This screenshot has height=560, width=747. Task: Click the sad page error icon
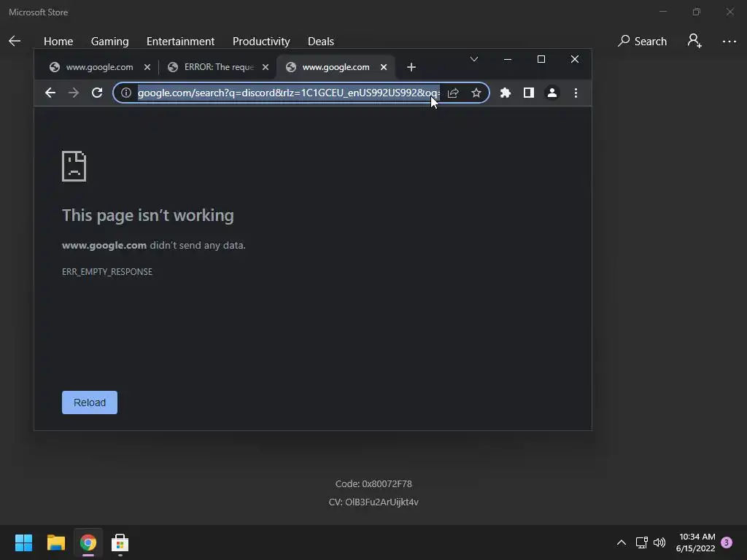click(74, 166)
